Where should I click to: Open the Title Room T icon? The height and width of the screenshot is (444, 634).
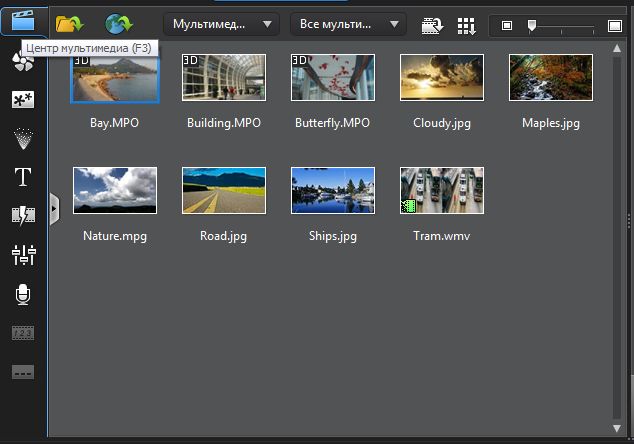(22, 177)
